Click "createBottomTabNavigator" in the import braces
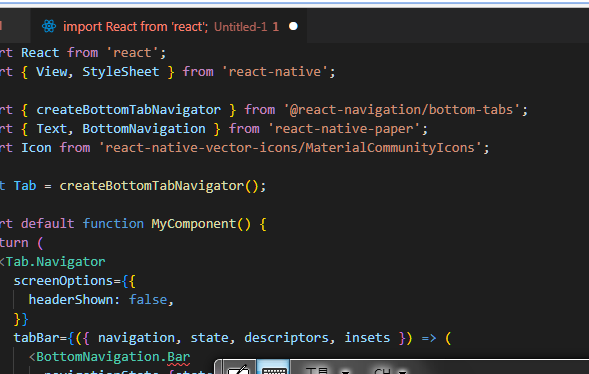The width and height of the screenshot is (589, 374). (x=128, y=110)
